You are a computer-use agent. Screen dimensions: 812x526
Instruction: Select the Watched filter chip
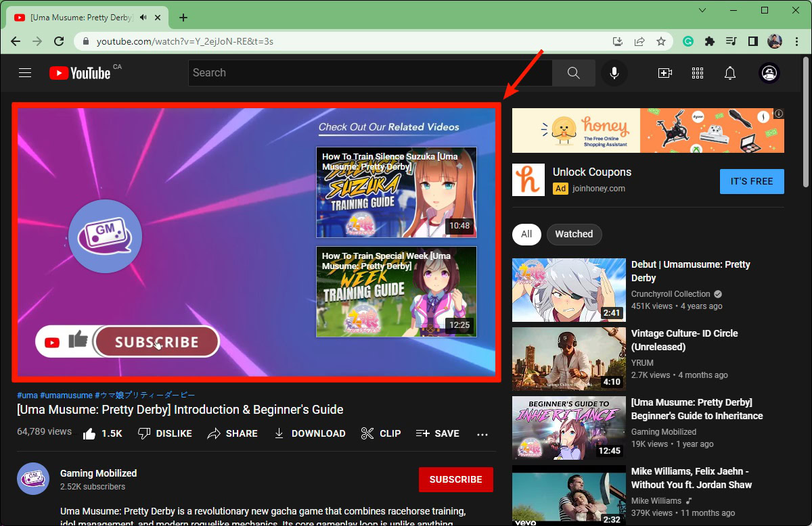tap(574, 234)
